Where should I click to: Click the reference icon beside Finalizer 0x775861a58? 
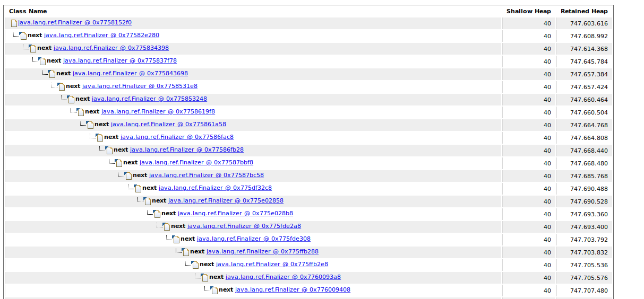pos(90,125)
